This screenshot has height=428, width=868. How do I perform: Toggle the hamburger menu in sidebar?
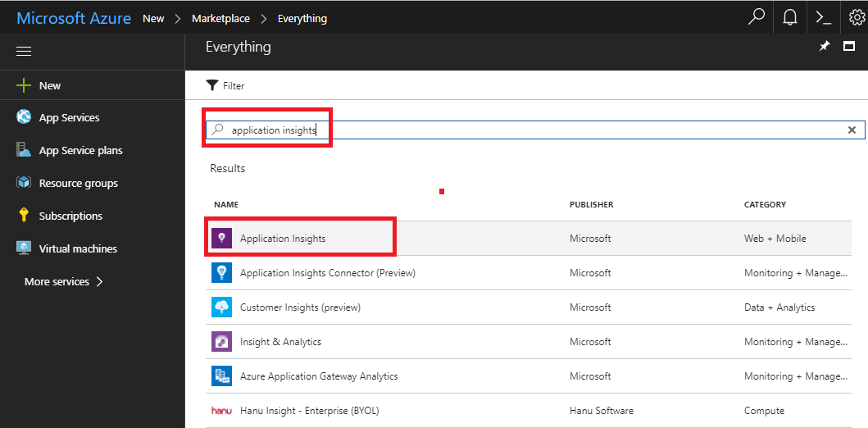(24, 52)
